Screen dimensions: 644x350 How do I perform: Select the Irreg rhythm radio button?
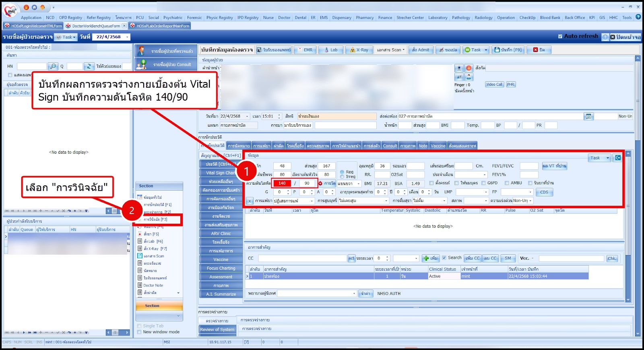[342, 177]
